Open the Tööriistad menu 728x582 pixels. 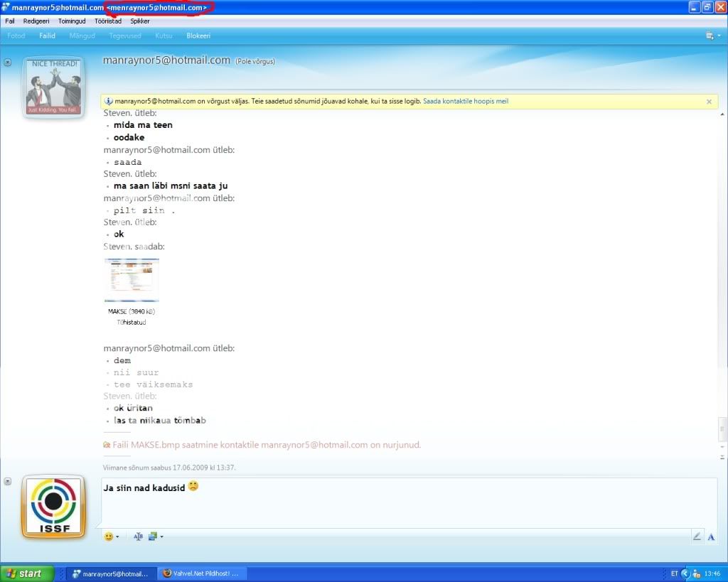point(107,21)
